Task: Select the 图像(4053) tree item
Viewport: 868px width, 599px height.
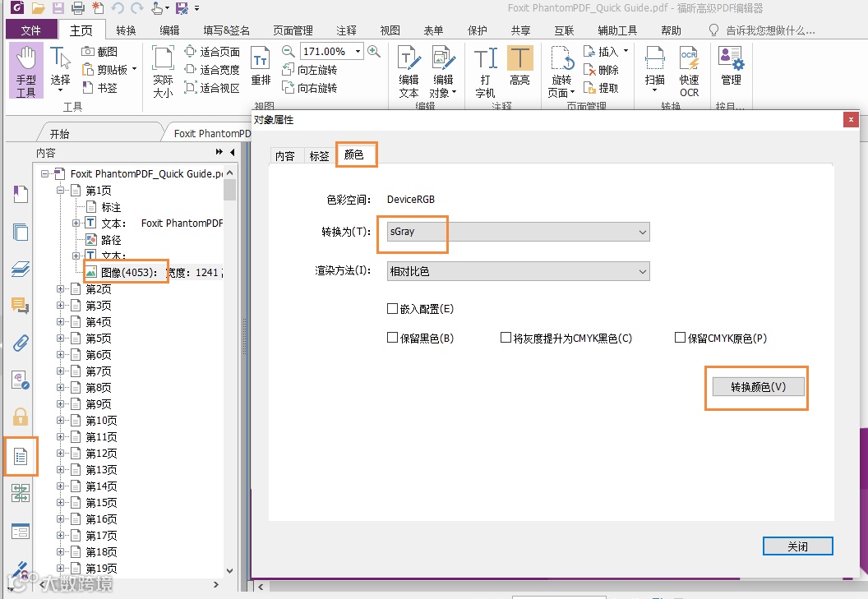Action: click(x=128, y=272)
